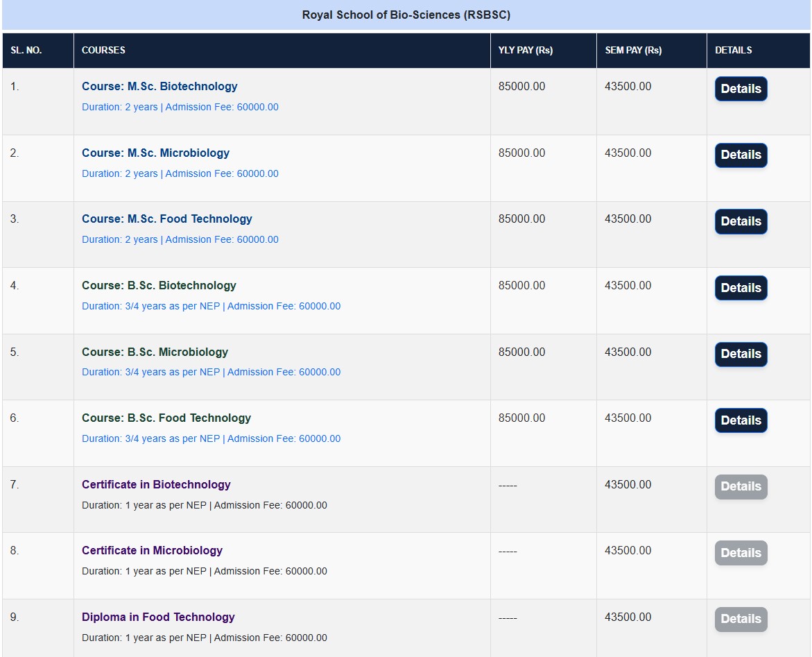Click the YLY PAY (Rs) column header
The height and width of the screenshot is (657, 812).
[526, 50]
